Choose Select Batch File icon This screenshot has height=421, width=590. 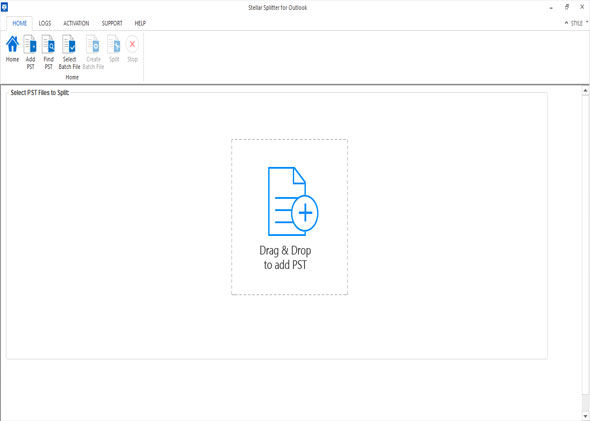pyautogui.click(x=69, y=44)
